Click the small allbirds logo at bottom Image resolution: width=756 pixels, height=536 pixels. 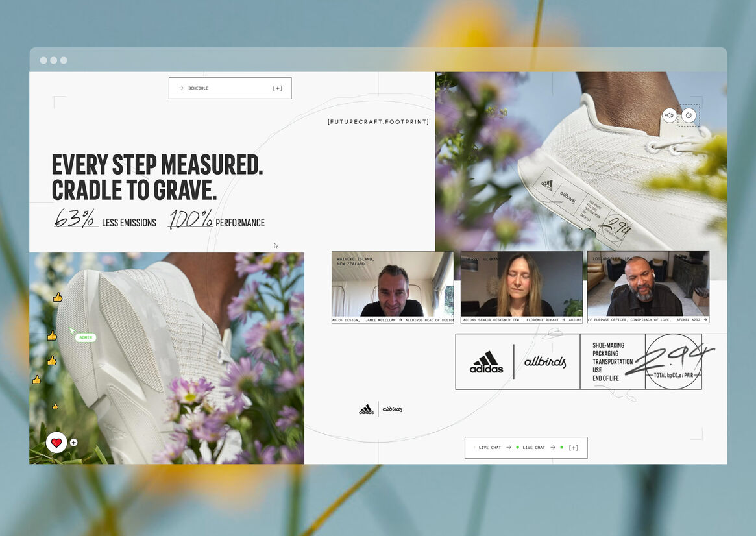click(x=392, y=409)
